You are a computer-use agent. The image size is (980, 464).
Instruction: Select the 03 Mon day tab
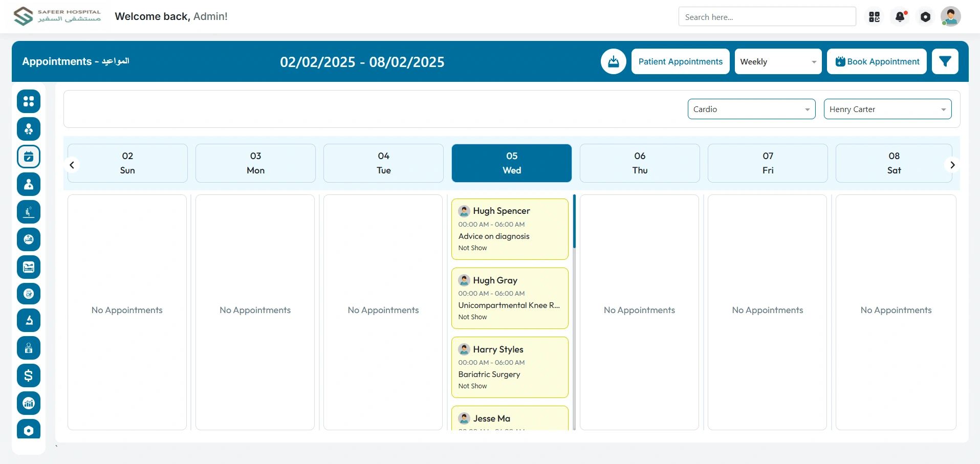coord(255,163)
